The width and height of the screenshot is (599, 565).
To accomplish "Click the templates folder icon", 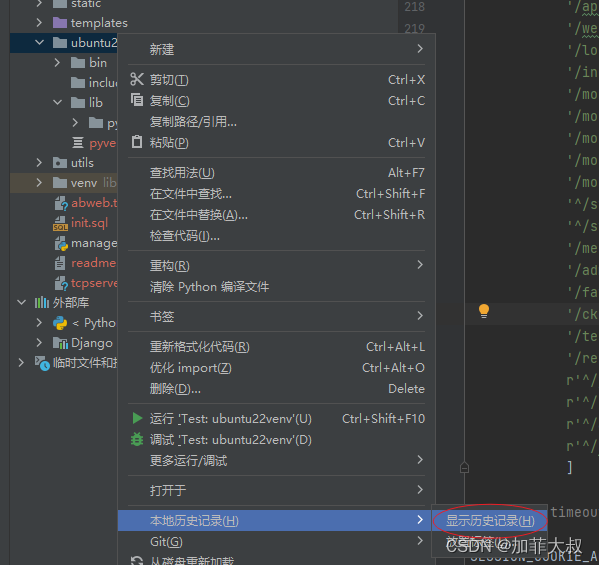I will pyautogui.click(x=60, y=23).
